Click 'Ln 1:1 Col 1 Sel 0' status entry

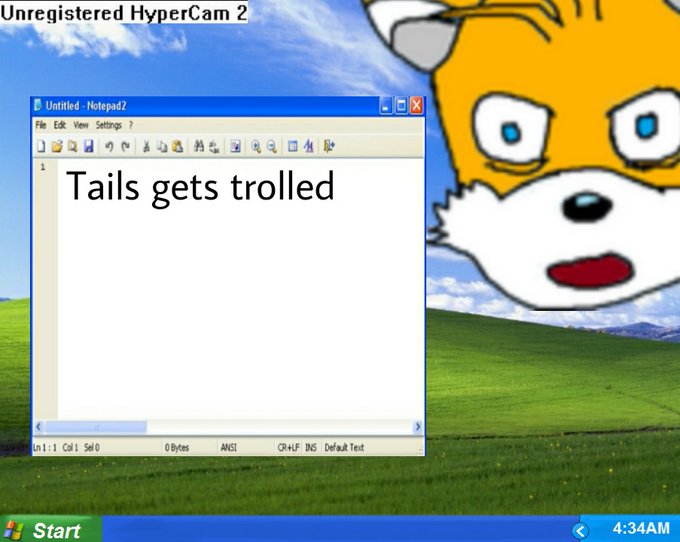pyautogui.click(x=66, y=447)
